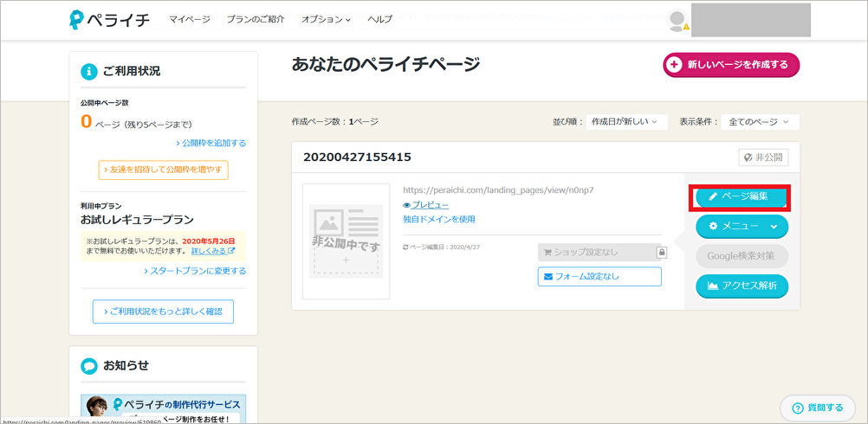Open the 表示条件 全てのページ dropdown
This screenshot has width=868, height=424.
[760, 122]
